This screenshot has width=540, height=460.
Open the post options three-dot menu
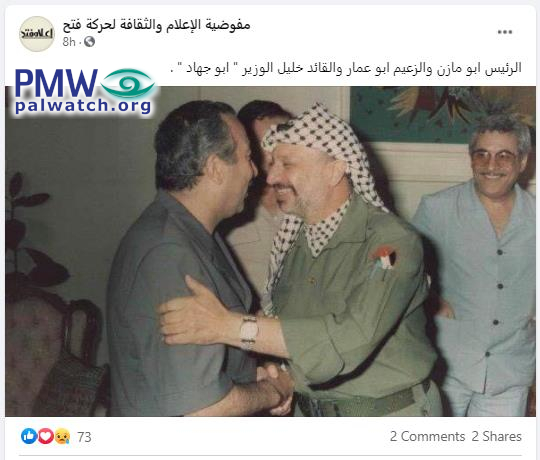pos(505,32)
